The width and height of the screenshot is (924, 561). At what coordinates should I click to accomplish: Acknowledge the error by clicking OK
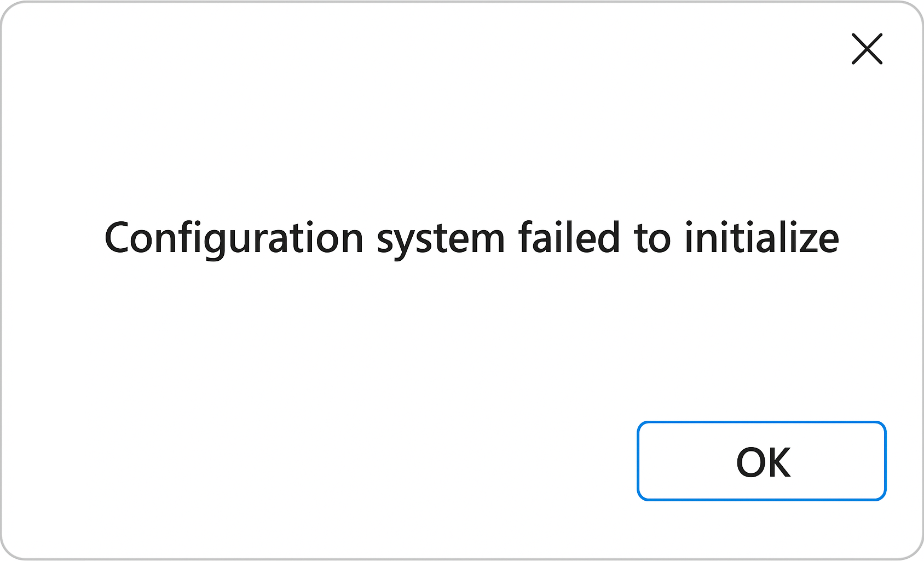tap(761, 461)
